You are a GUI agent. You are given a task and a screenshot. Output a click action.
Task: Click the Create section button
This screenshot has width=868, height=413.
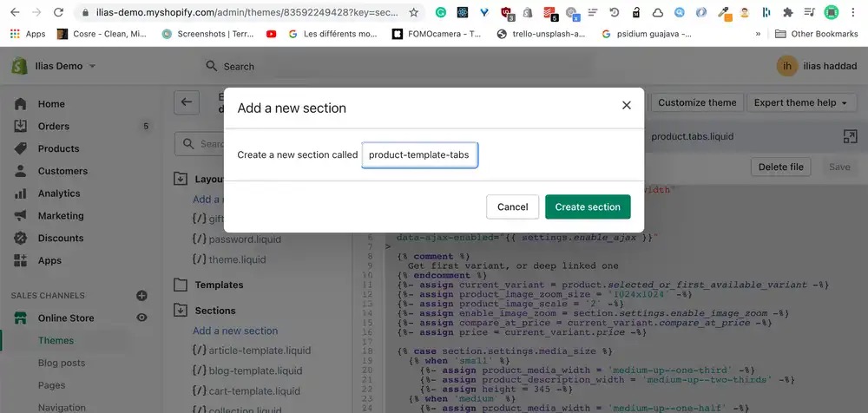click(588, 206)
